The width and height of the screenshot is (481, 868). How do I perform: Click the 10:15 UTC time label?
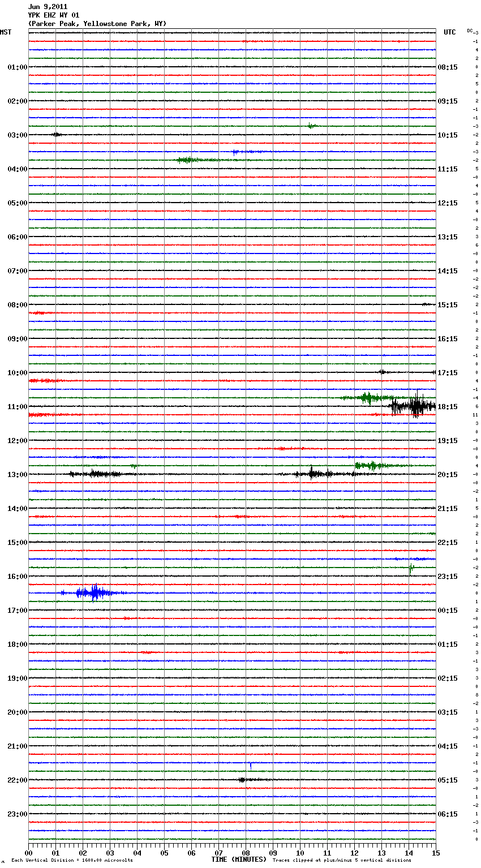point(448,135)
